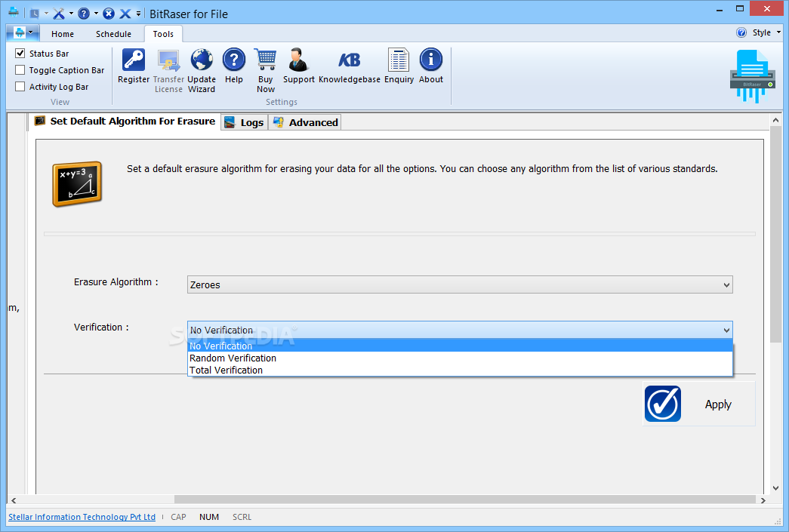Click the scroll up arrow
Viewport: 789px width, 532px height.
coord(775,120)
